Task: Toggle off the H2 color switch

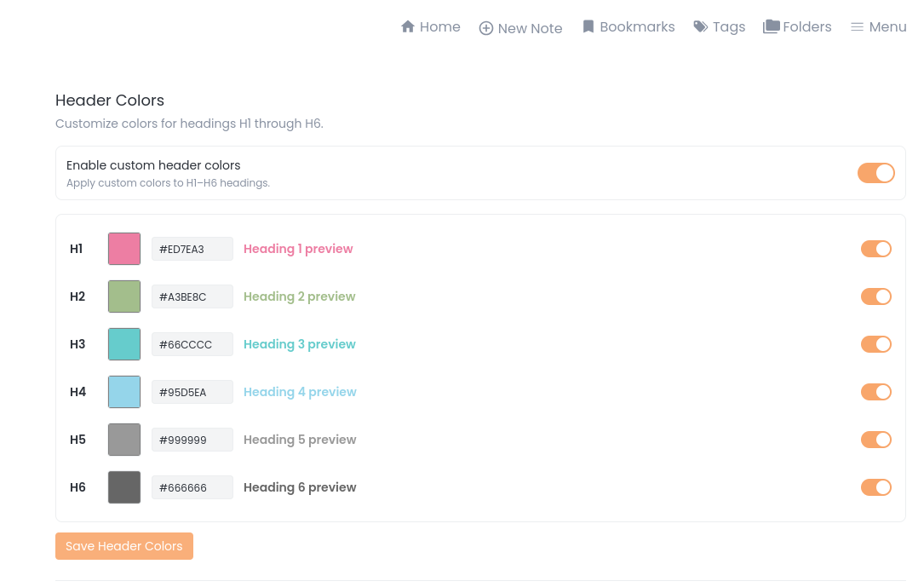Action: point(876,296)
